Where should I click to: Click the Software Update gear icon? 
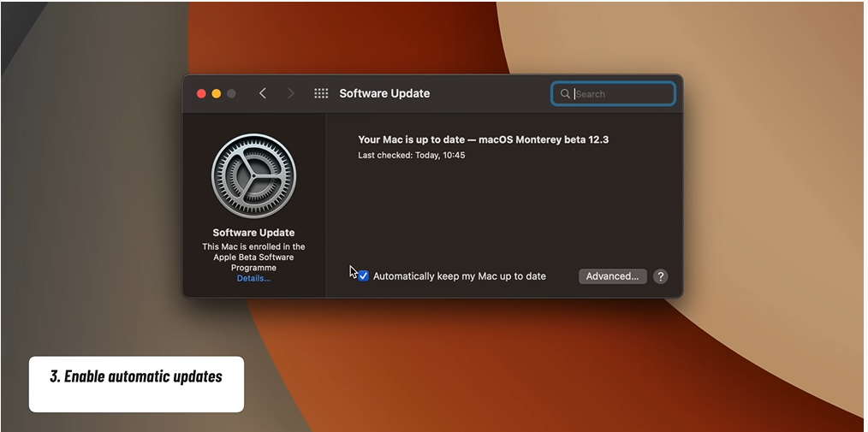point(253,176)
